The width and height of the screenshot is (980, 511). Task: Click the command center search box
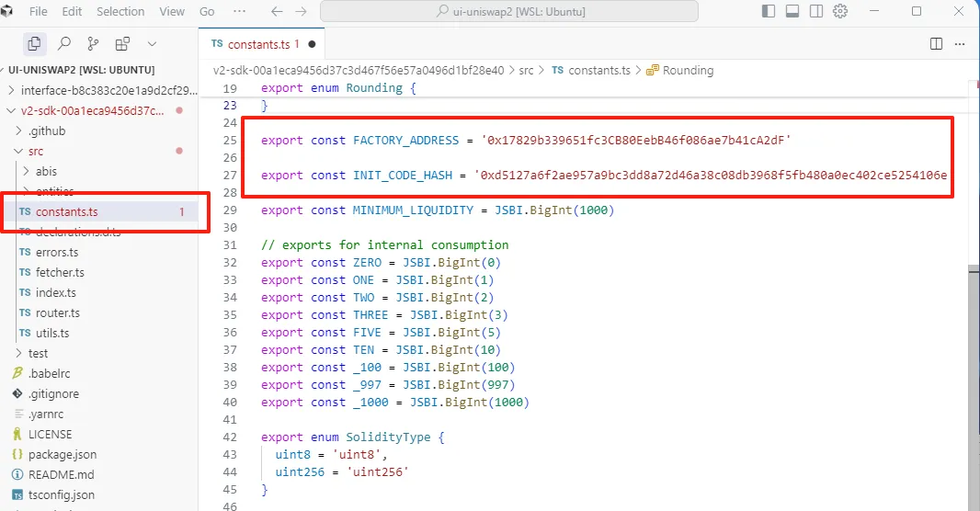coord(508,12)
